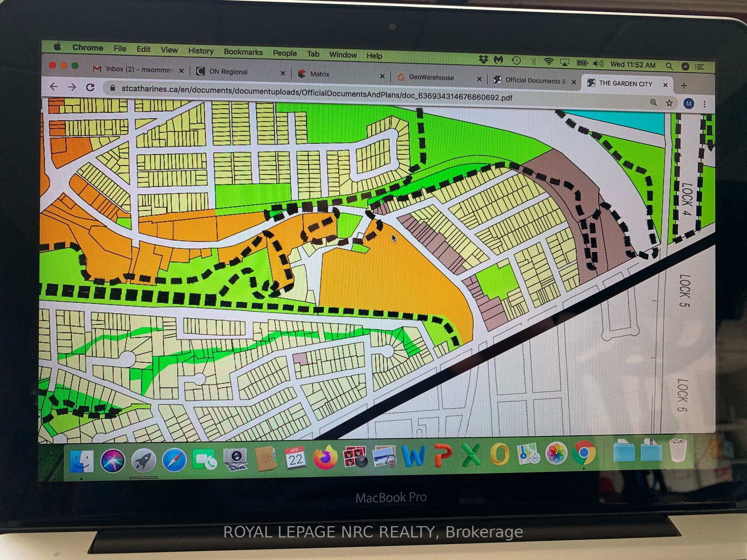Toggle Wi-Fi menu in the menu bar
Image resolution: width=747 pixels, height=560 pixels.
coord(549,62)
